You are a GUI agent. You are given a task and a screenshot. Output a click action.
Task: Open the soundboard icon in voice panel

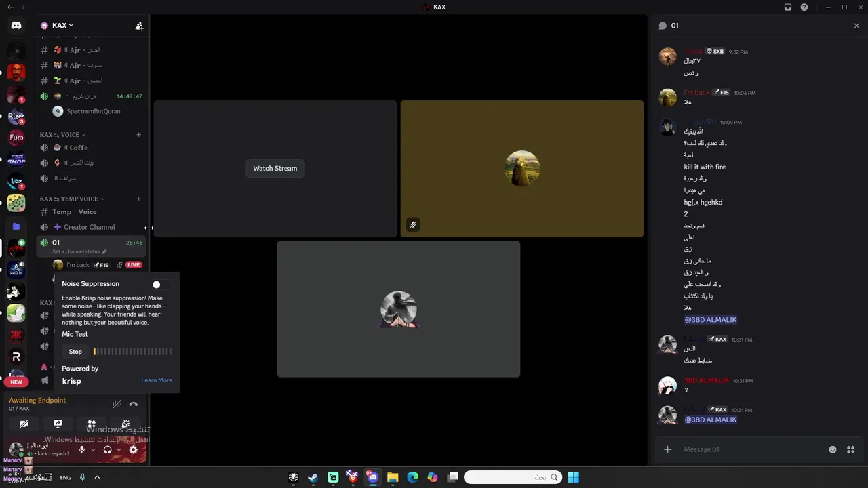coord(125,424)
